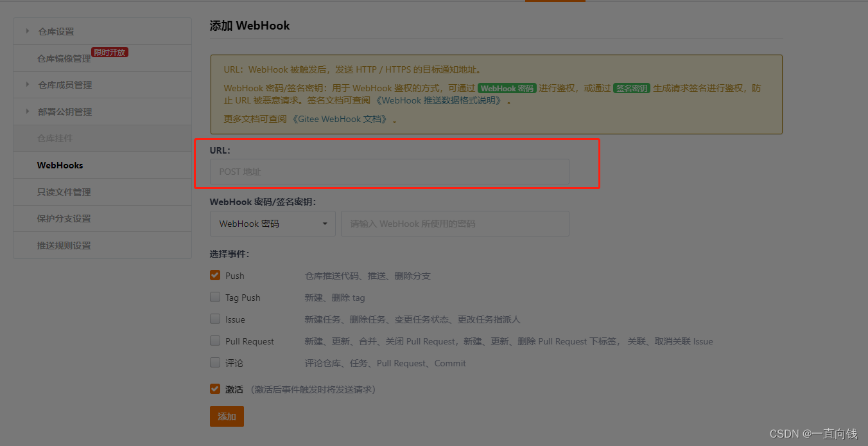
Task: Check the Issue event checkbox
Action: pyautogui.click(x=215, y=319)
